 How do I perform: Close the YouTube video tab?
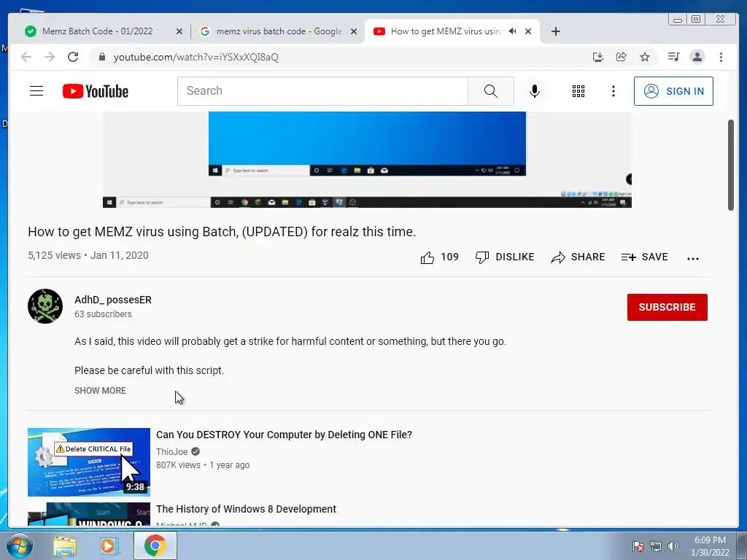click(528, 31)
